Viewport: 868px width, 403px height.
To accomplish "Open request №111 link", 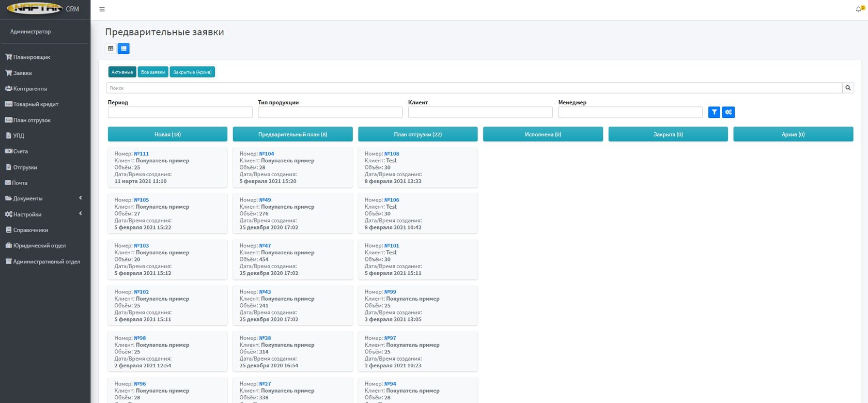I will pyautogui.click(x=141, y=154).
